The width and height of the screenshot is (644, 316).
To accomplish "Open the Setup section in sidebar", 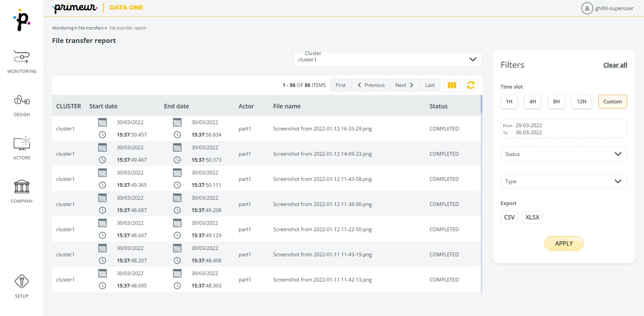I will point(22,286).
